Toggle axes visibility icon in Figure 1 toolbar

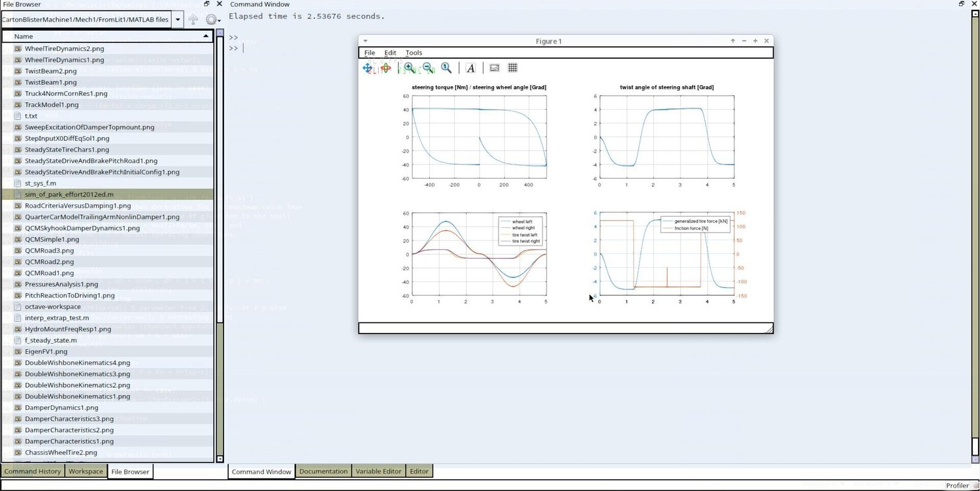pos(495,68)
